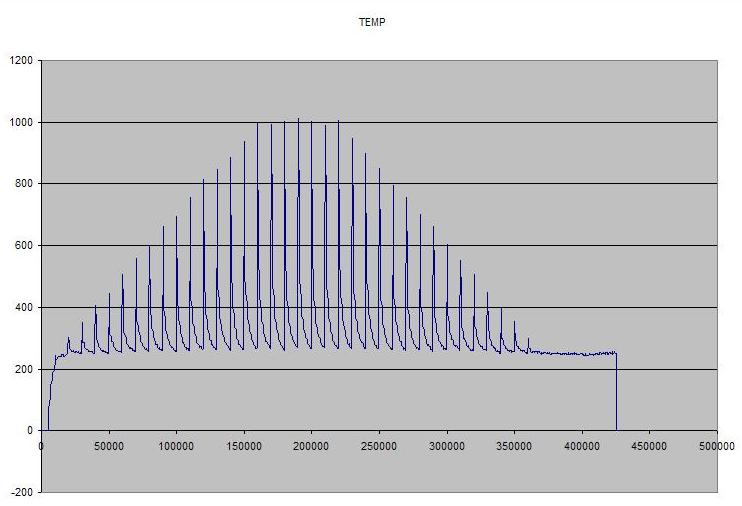Screen dimensions: 742x506
Task: Click the 400000 label on the X axis
Action: 581,443
